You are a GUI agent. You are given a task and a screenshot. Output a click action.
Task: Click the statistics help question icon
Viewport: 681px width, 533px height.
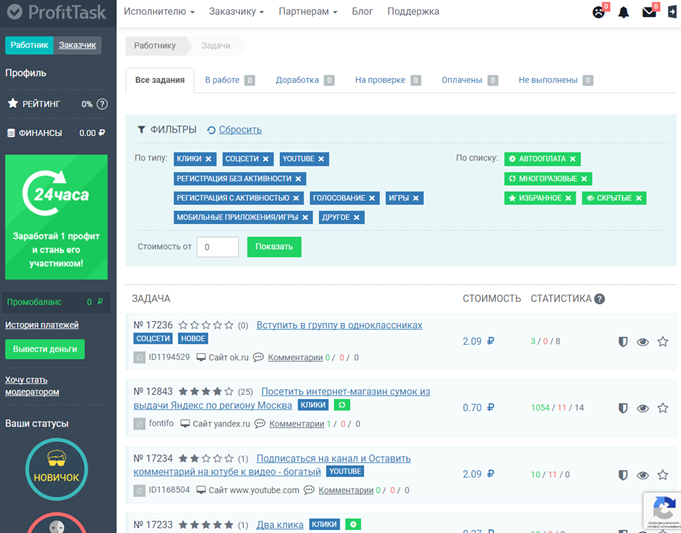[599, 299]
